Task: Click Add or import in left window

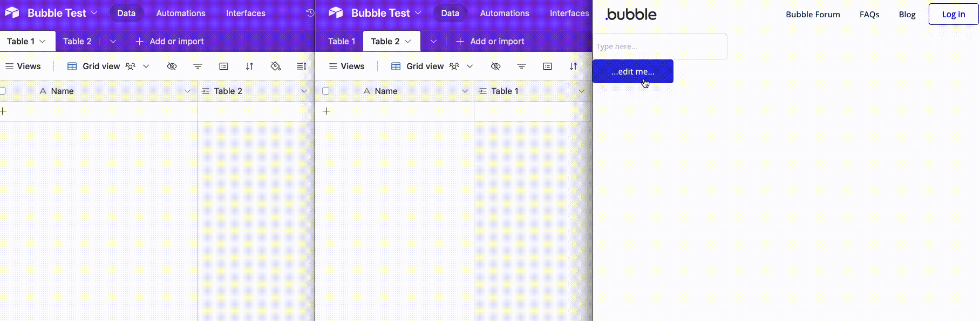Action: coord(169,41)
